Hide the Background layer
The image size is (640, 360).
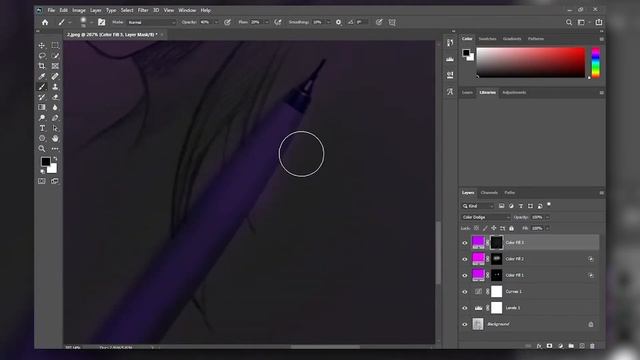coord(464,324)
